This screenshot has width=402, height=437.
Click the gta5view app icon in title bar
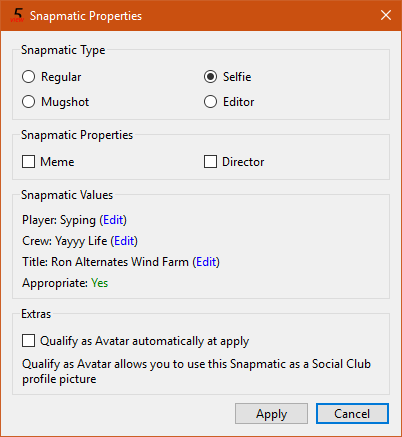[x=17, y=15]
